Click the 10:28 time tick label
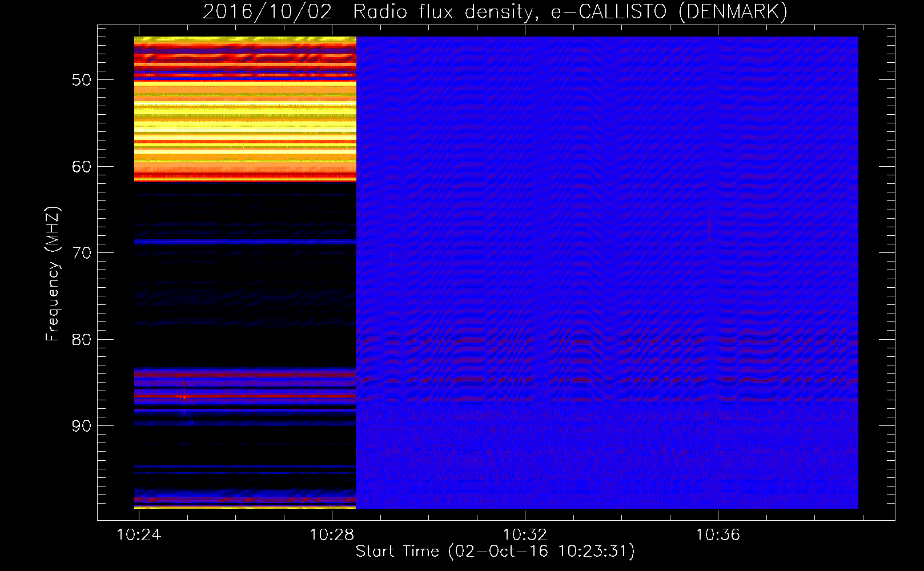This screenshot has height=571, width=924. click(332, 534)
